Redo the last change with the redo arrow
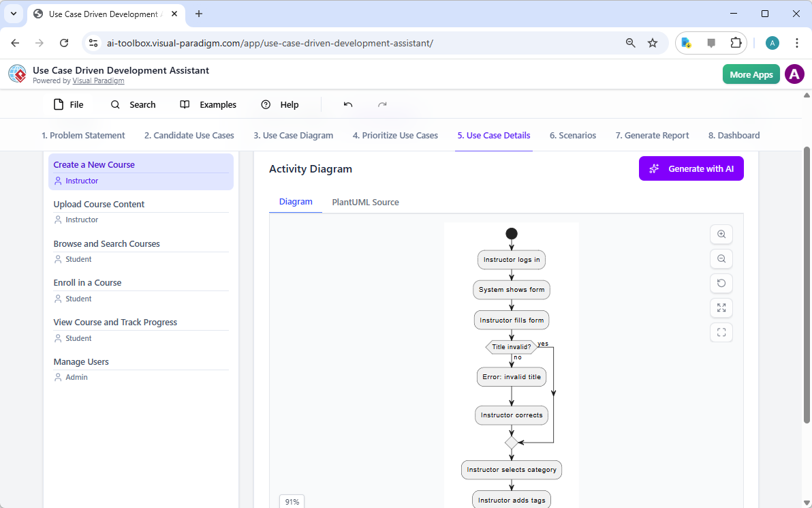This screenshot has height=508, width=812. click(382, 104)
